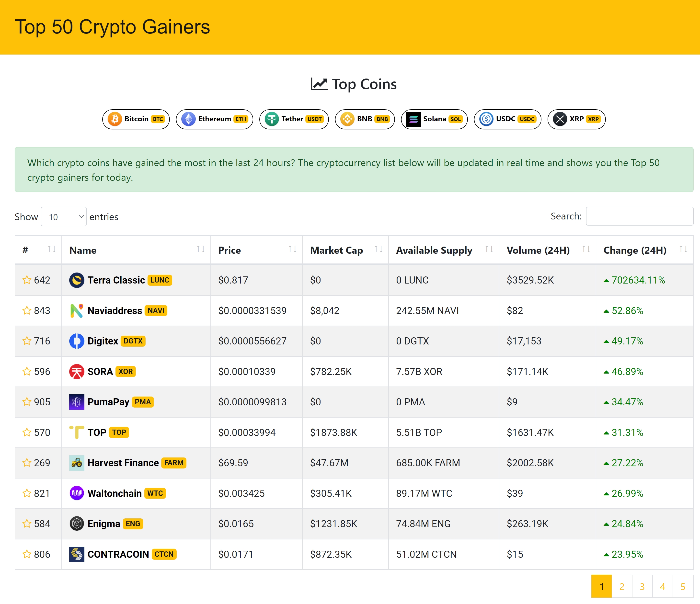Favorite TOP coin with the star
Screen dimensions: 700x604
(27, 432)
